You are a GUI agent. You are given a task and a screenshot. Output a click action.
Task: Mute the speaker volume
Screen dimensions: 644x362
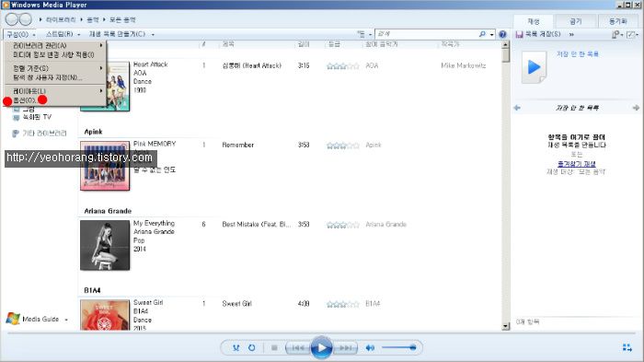click(x=370, y=347)
